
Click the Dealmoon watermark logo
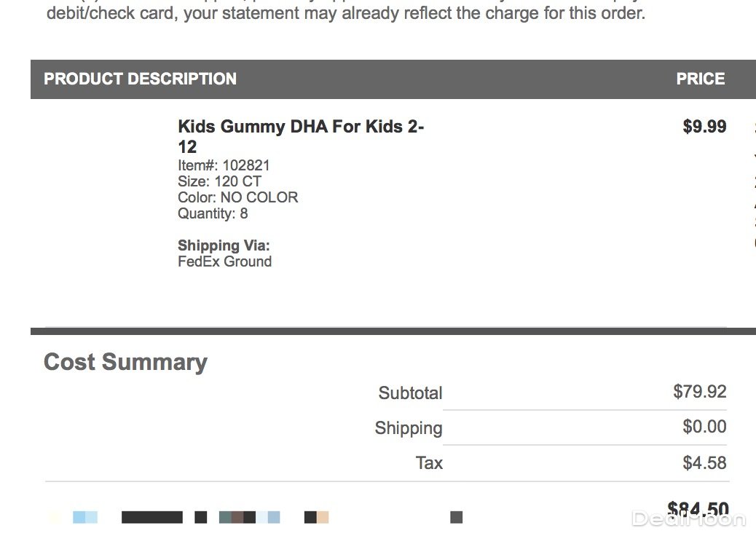pos(688,519)
